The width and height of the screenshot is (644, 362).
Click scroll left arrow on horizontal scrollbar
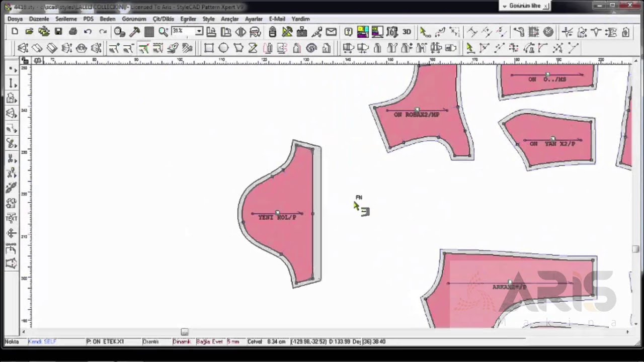(x=23, y=332)
